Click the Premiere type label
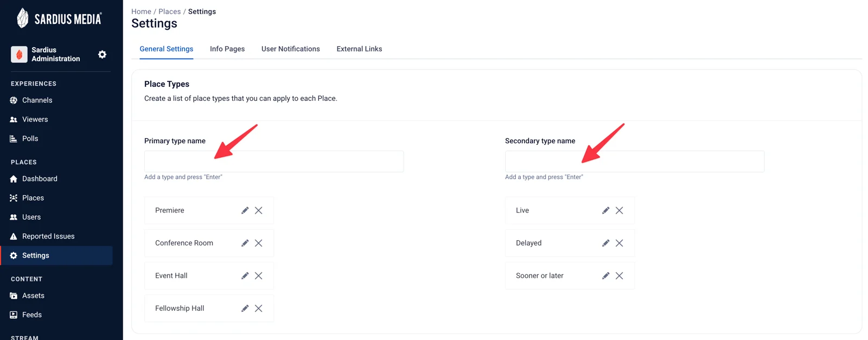The height and width of the screenshot is (340, 868). tap(170, 210)
